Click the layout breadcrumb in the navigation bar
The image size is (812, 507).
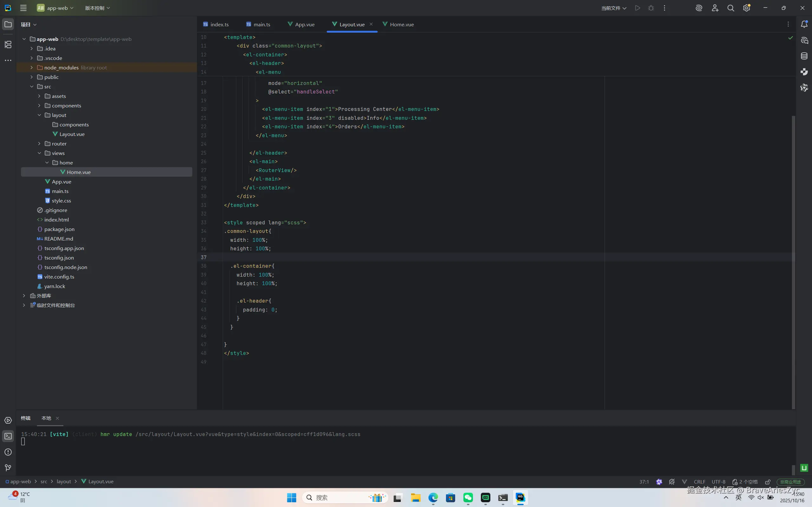pyautogui.click(x=64, y=482)
